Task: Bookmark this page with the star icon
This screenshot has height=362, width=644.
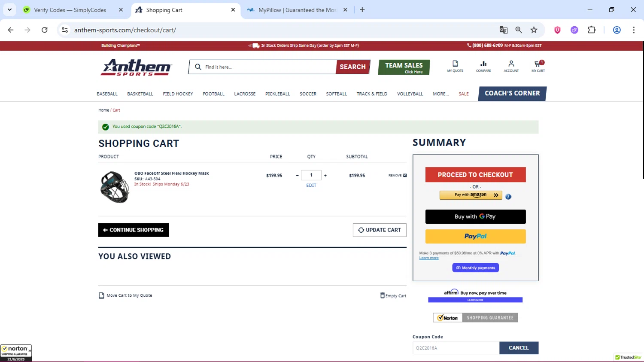Action: click(534, 30)
